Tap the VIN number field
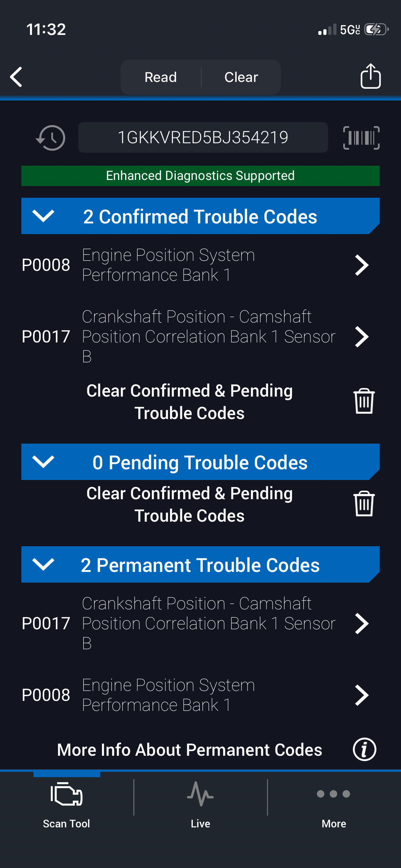The image size is (401, 868). coord(203,138)
